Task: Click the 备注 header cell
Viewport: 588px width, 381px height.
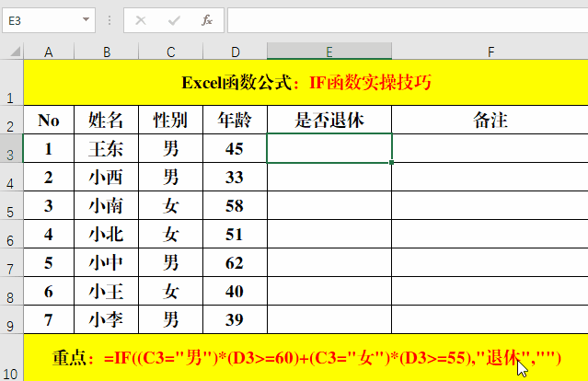Action: pyautogui.click(x=490, y=120)
